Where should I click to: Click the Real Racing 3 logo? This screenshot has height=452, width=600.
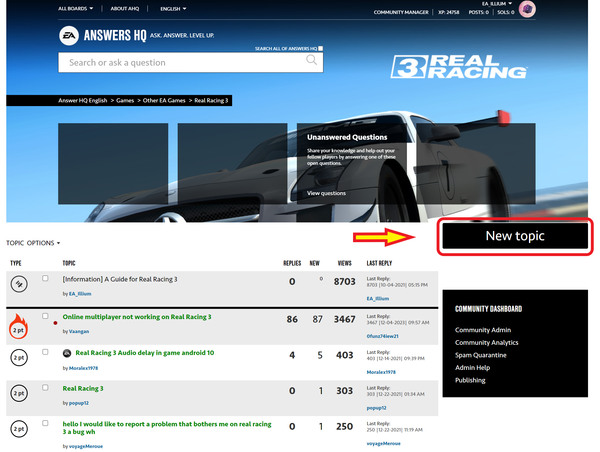(x=459, y=67)
